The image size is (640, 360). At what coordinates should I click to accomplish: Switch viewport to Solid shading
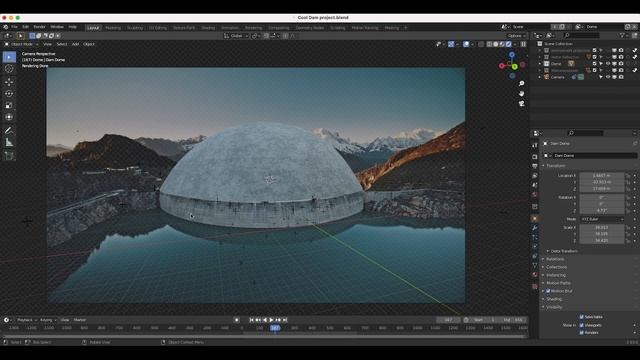point(496,44)
